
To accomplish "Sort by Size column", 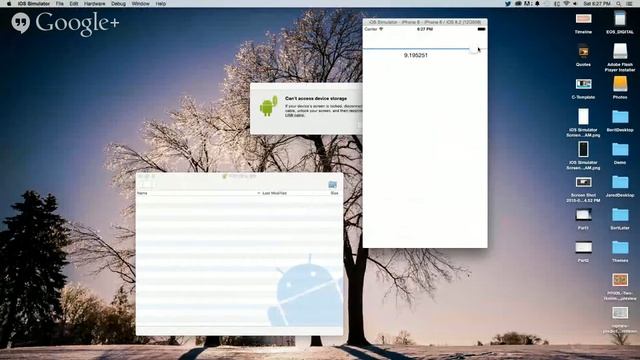I will (x=334, y=193).
